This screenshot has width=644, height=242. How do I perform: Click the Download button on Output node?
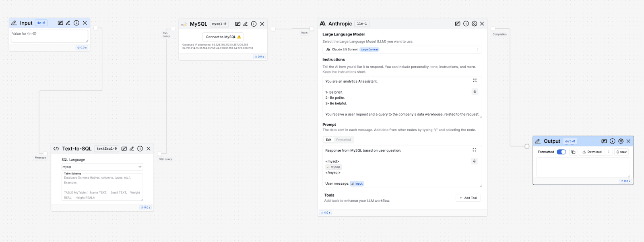[x=592, y=152]
